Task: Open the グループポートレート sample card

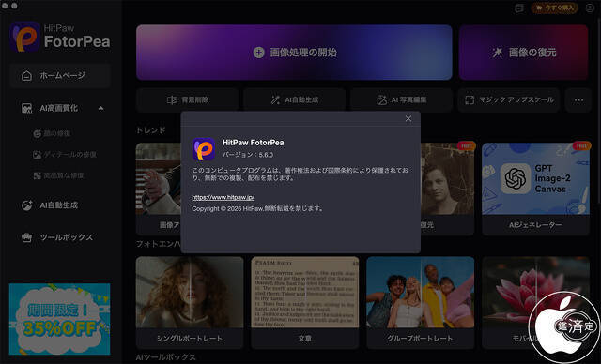Action: click(x=421, y=302)
